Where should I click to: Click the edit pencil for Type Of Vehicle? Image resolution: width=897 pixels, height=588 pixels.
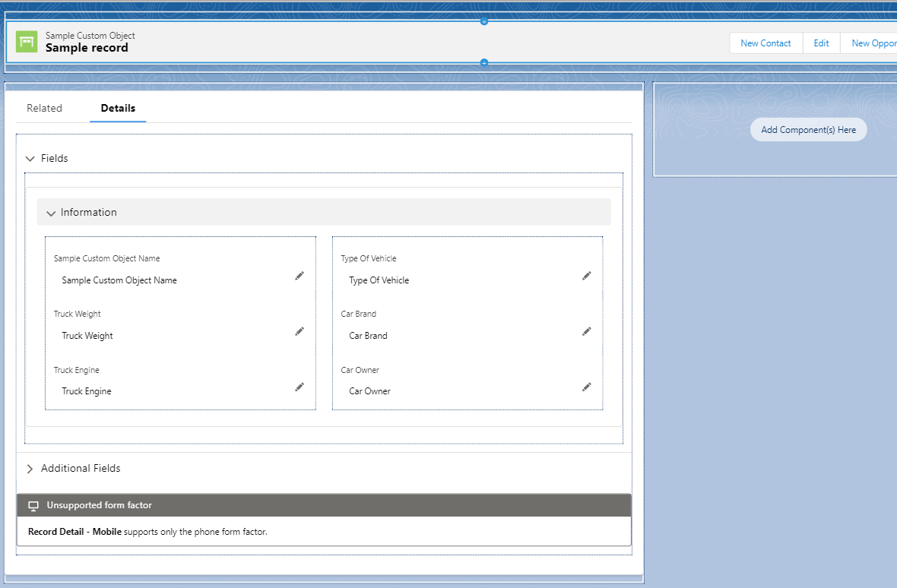[586, 276]
